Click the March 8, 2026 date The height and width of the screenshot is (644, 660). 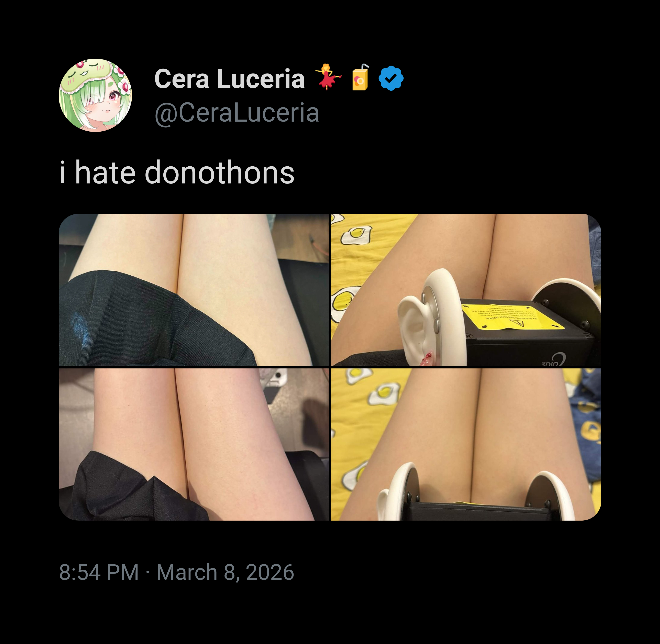(x=225, y=572)
